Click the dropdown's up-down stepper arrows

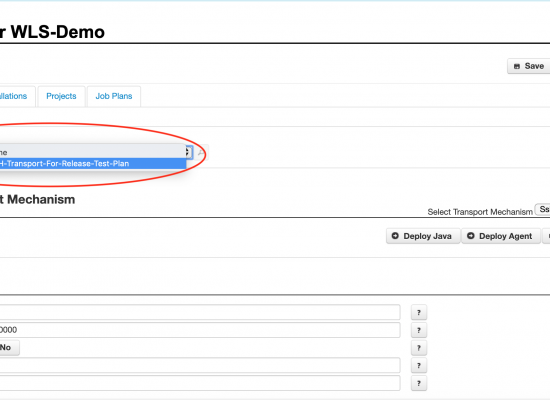[188, 152]
